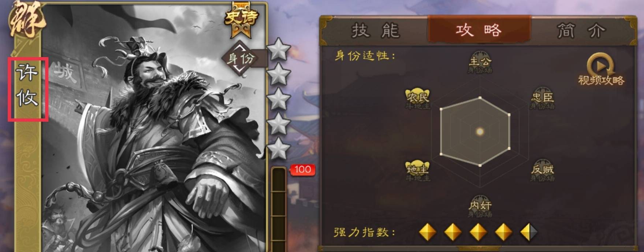The width and height of the screenshot is (644, 252).
Task: Switch to the 技能 tab
Action: [375, 30]
